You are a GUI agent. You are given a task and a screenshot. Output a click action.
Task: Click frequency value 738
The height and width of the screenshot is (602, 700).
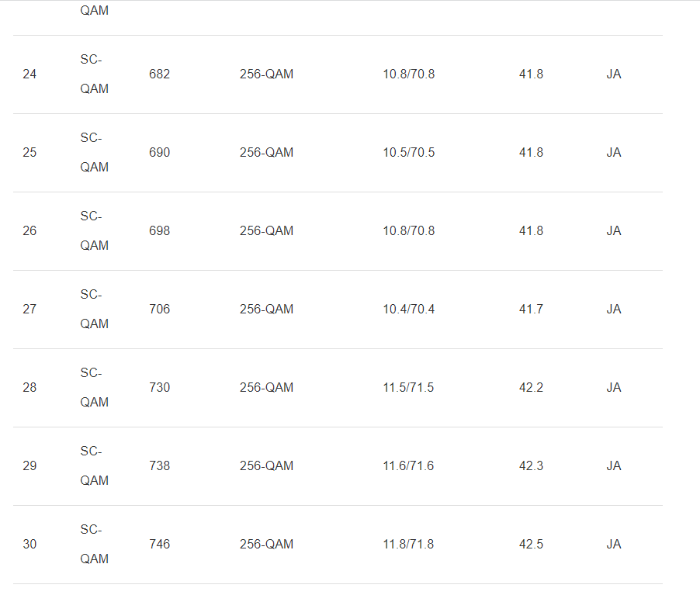(159, 466)
